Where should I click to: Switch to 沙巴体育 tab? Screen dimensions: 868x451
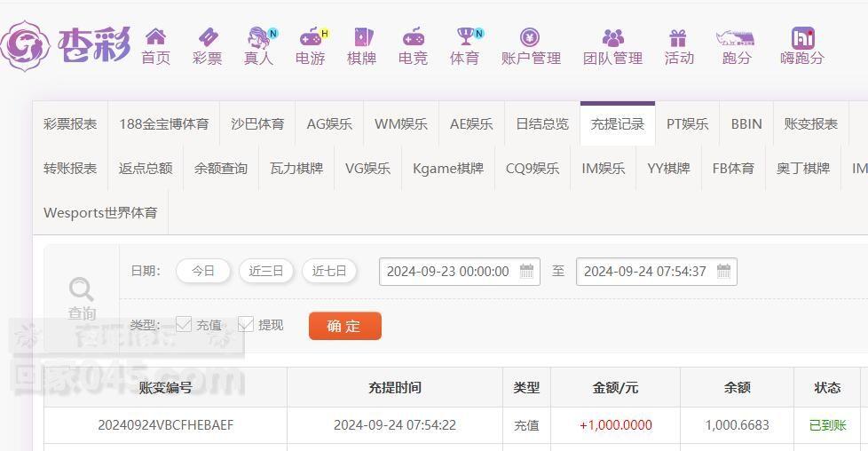pyautogui.click(x=257, y=124)
